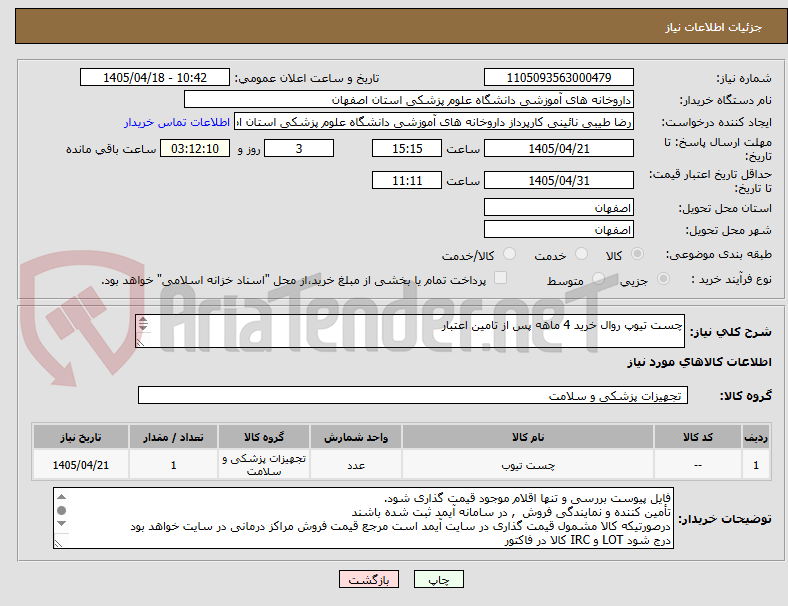This screenshot has width=788, height=606.
Task: Click the price validity date 1405/04/31 field
Action: [x=558, y=180]
